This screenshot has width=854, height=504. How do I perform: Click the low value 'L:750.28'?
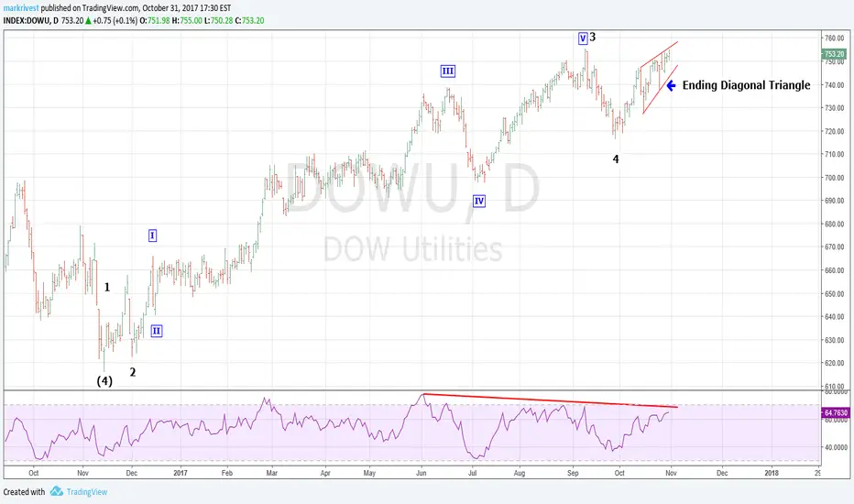(218, 21)
